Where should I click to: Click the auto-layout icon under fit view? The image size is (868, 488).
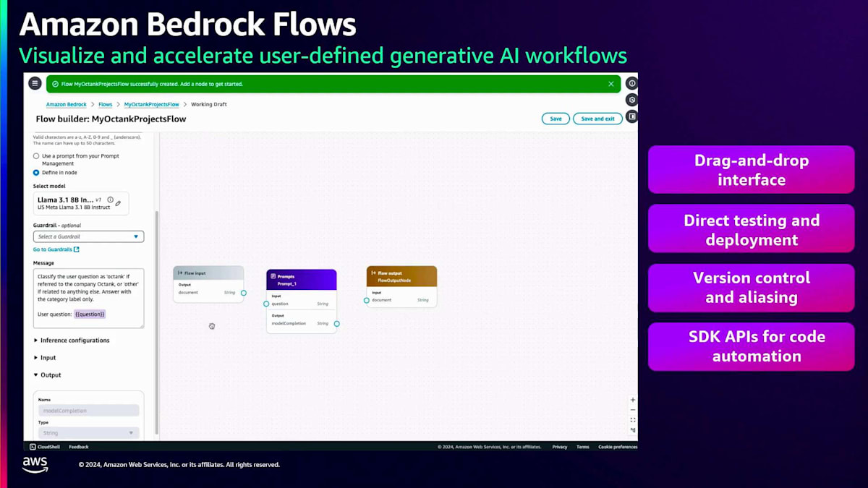point(633,430)
